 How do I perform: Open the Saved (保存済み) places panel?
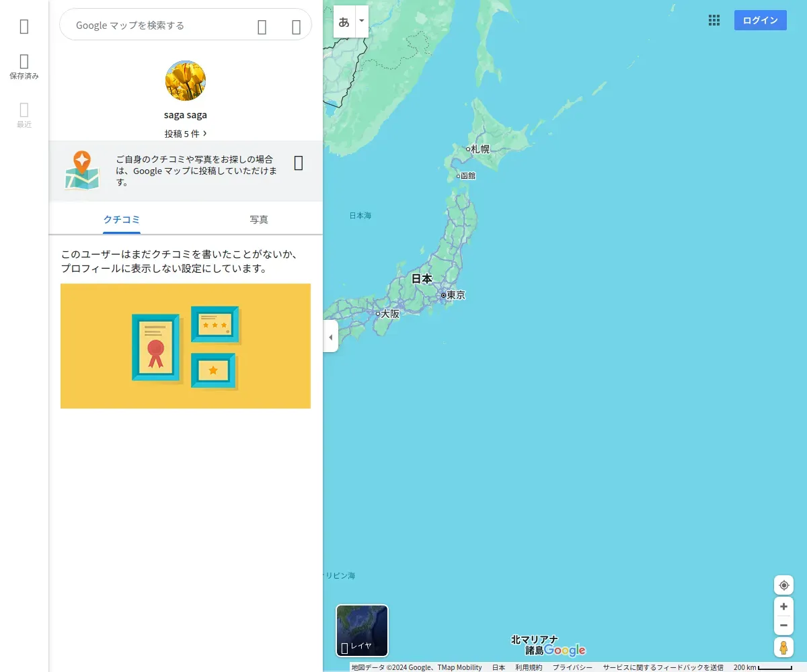pyautogui.click(x=24, y=67)
